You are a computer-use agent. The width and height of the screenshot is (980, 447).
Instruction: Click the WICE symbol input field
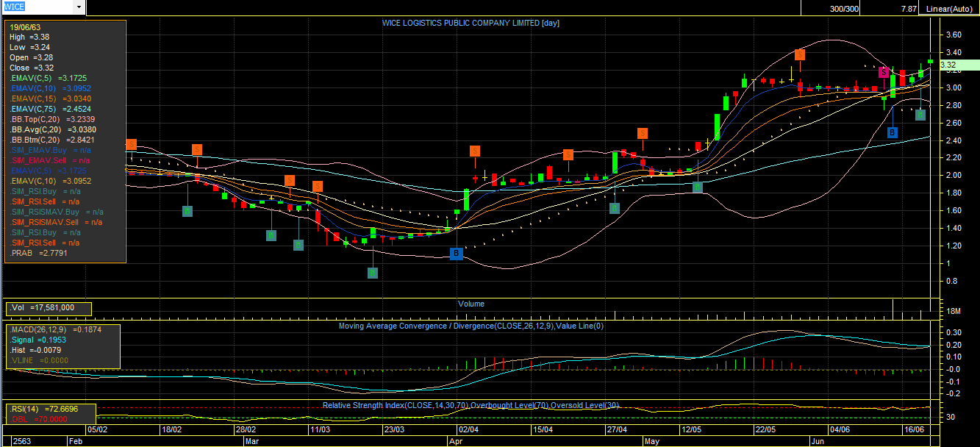pos(37,7)
